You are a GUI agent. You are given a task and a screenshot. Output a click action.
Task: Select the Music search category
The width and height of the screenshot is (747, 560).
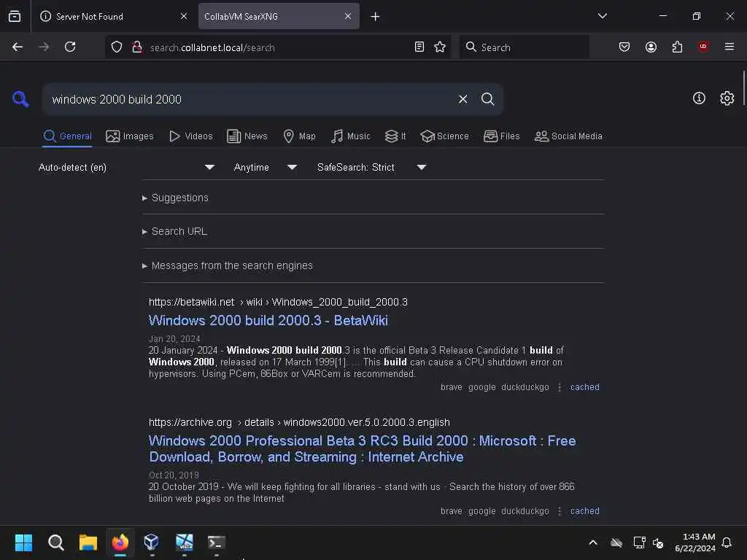click(350, 136)
